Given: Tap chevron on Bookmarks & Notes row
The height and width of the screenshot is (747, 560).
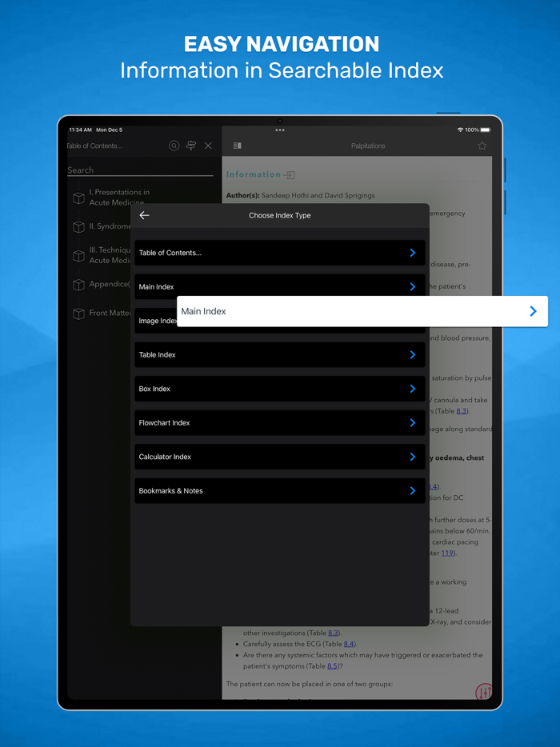Looking at the screenshot, I should [x=413, y=491].
